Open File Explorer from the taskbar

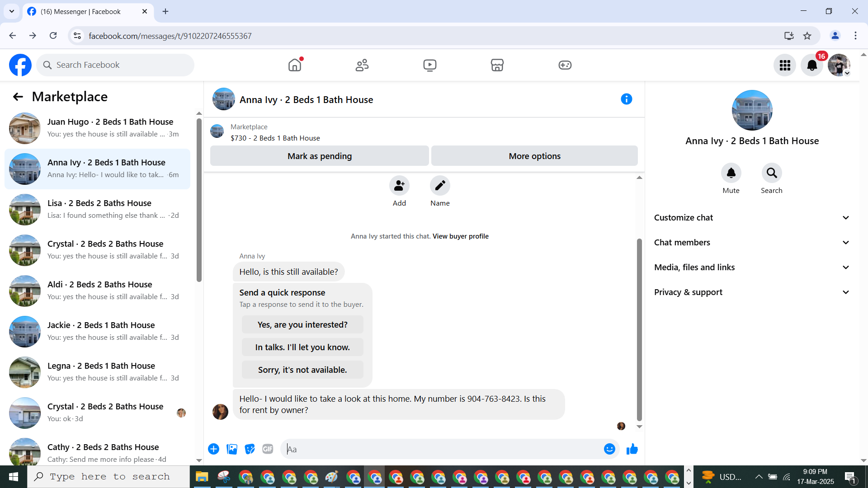coord(202,477)
